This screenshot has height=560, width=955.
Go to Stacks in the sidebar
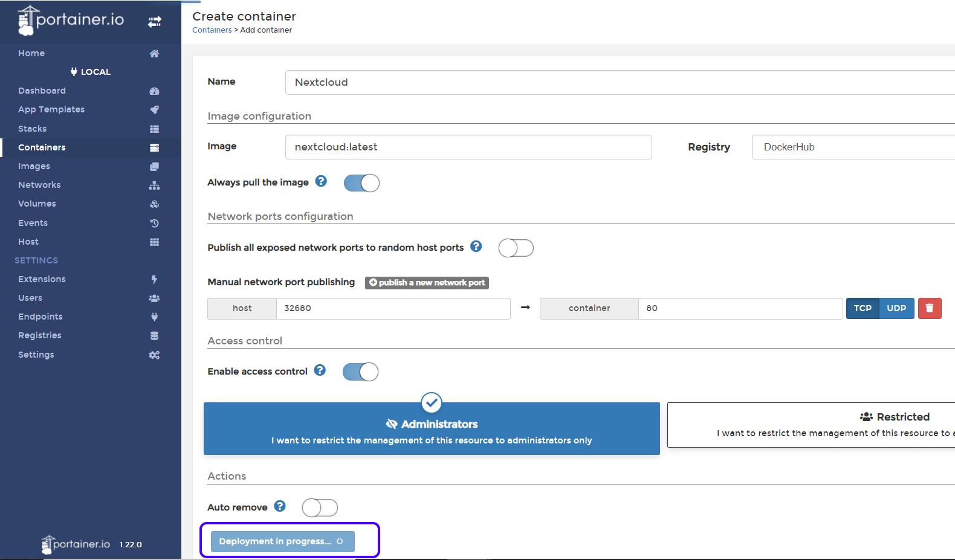[x=32, y=129]
